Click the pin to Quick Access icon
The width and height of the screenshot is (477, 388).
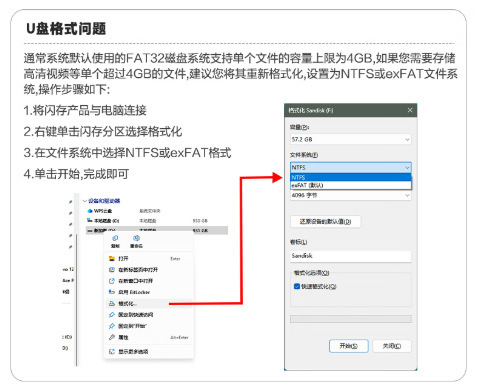coord(112,315)
